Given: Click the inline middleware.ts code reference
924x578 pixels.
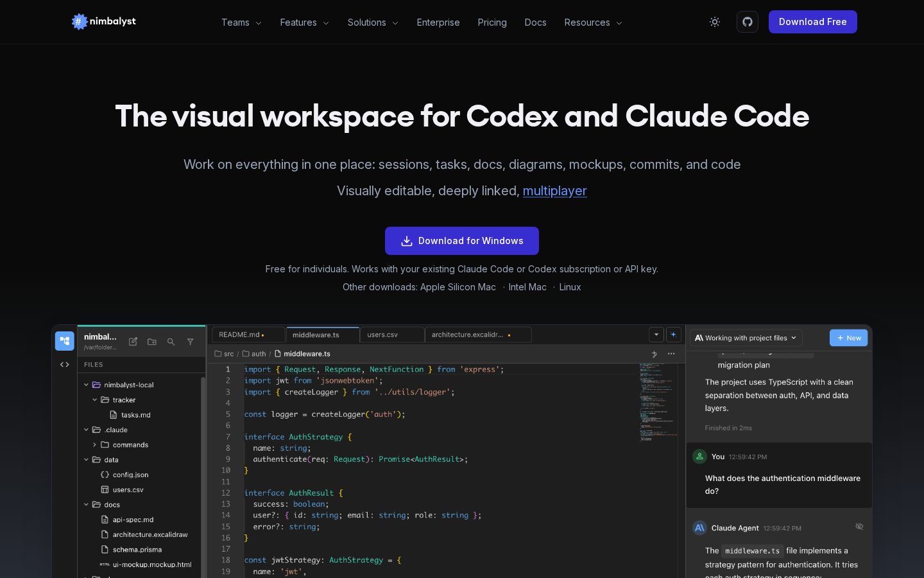Looking at the screenshot, I should click(x=752, y=551).
